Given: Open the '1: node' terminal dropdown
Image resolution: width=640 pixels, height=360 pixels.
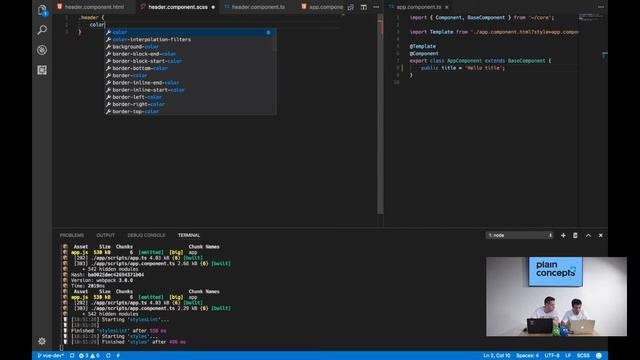Looking at the screenshot, I should [519, 235].
